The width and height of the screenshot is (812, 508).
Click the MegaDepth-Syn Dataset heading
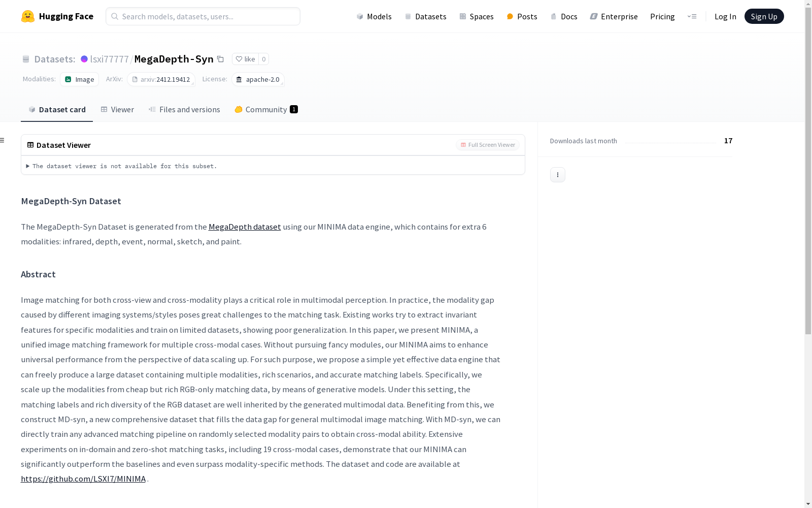(x=71, y=201)
